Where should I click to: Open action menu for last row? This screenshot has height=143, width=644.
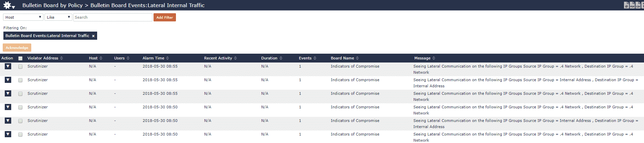(x=8, y=134)
